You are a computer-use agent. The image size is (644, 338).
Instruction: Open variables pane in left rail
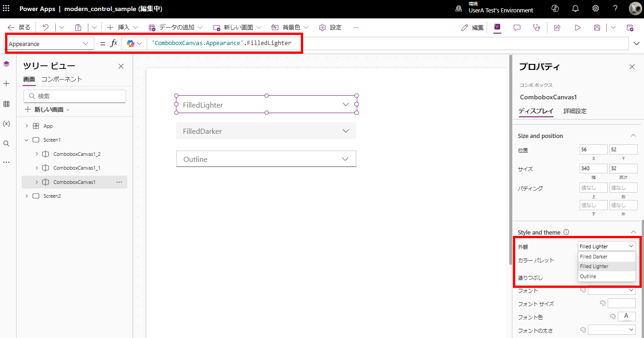[6, 124]
